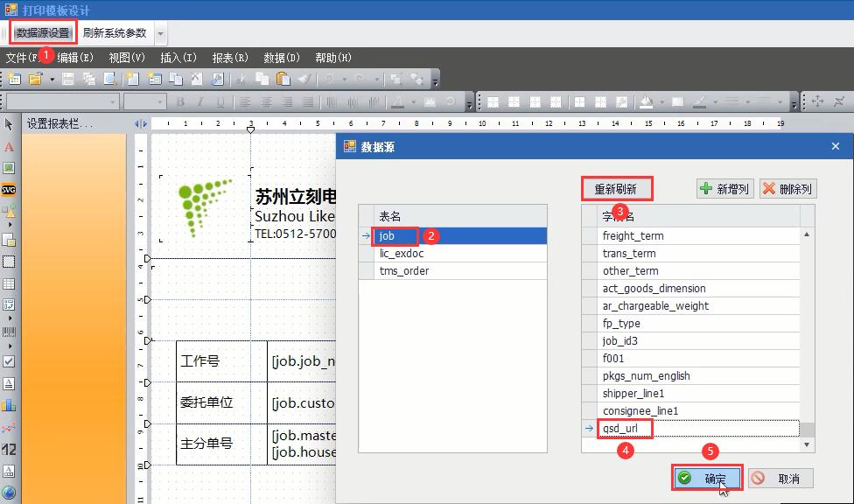Click the 重新刷新 button

coord(617,189)
